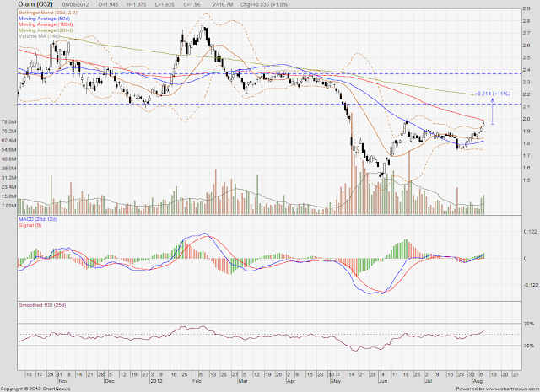Click the 2.9 price axis label

[526, 8]
